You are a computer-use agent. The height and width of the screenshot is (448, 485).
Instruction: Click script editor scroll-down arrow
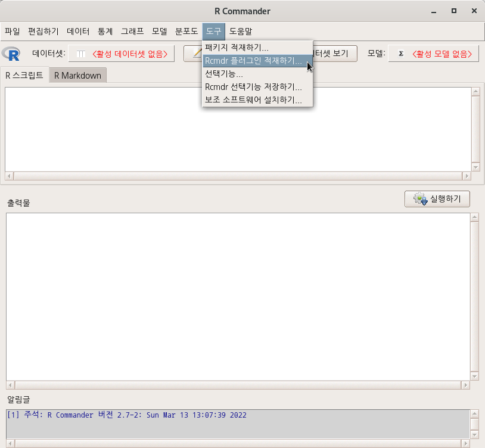click(x=475, y=167)
